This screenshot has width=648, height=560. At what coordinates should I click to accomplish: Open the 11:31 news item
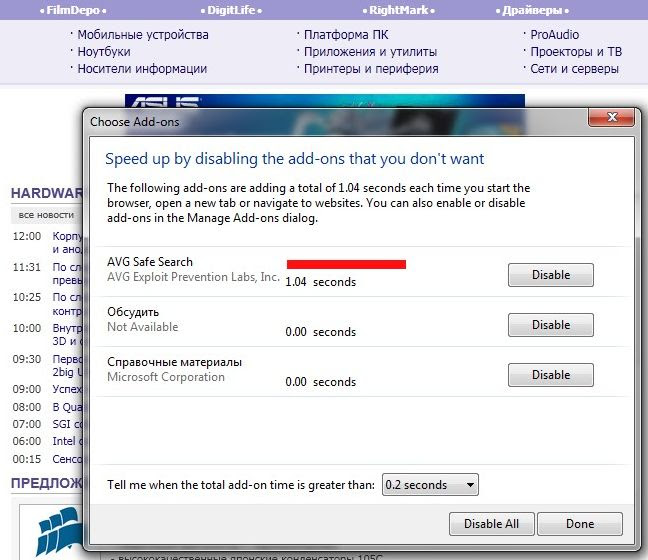coord(67,274)
